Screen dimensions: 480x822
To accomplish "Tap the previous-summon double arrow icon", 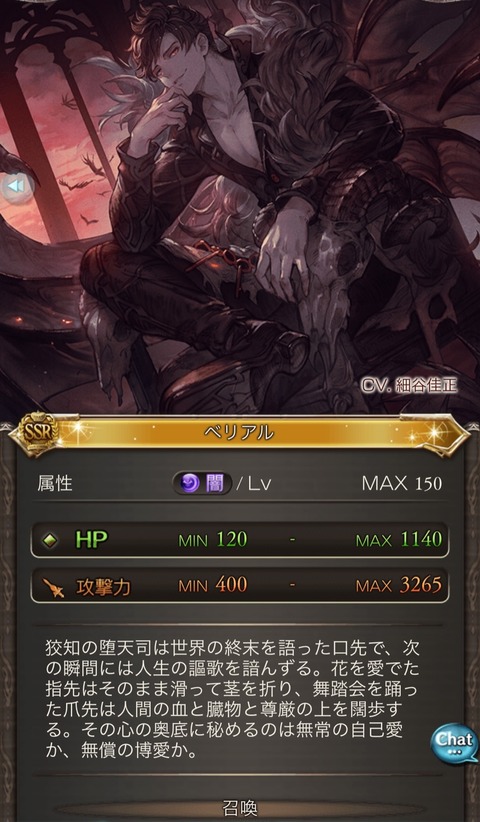I will pos(17,186).
